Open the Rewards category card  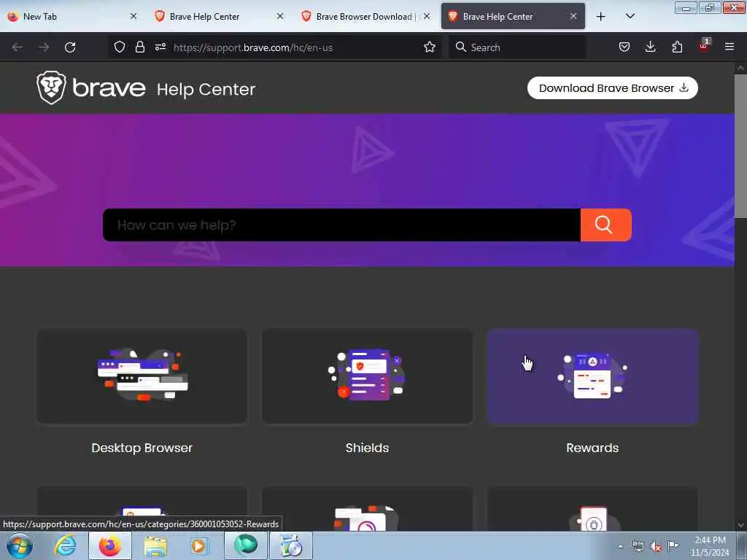(592, 376)
